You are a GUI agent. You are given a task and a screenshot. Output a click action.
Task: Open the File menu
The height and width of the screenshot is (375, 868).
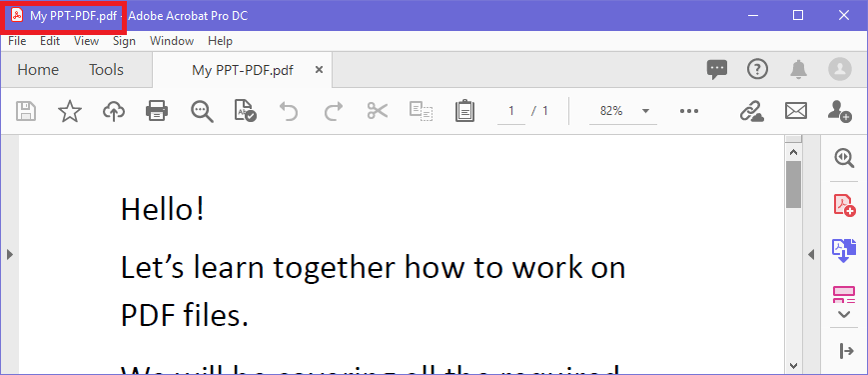click(x=17, y=41)
